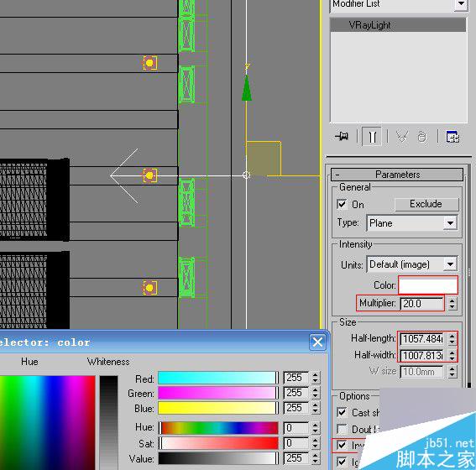Click the Half-length value field
476x470 pixels.
(x=421, y=338)
